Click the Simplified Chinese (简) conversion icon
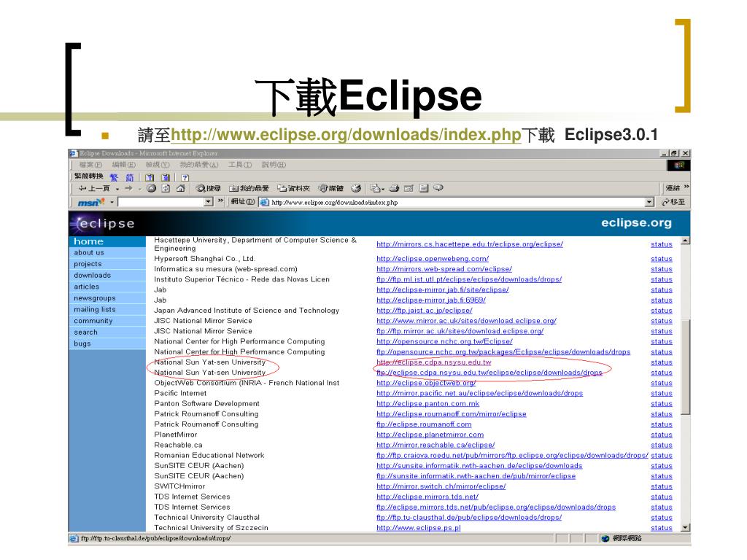 [130, 177]
